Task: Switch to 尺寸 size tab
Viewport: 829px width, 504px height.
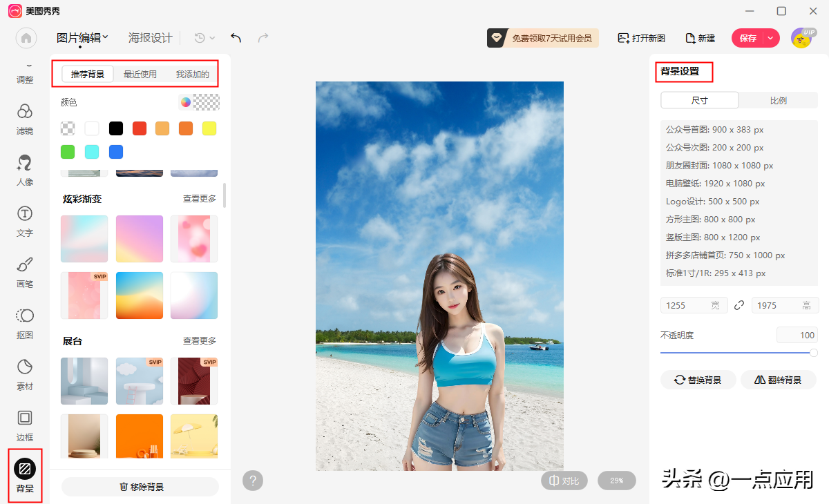Action: pos(700,100)
